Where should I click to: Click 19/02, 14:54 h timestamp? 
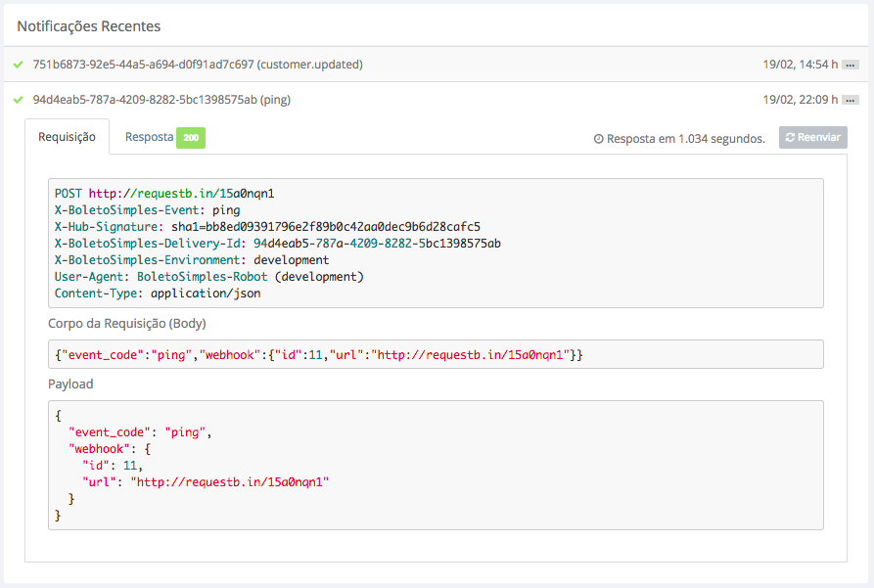point(801,65)
